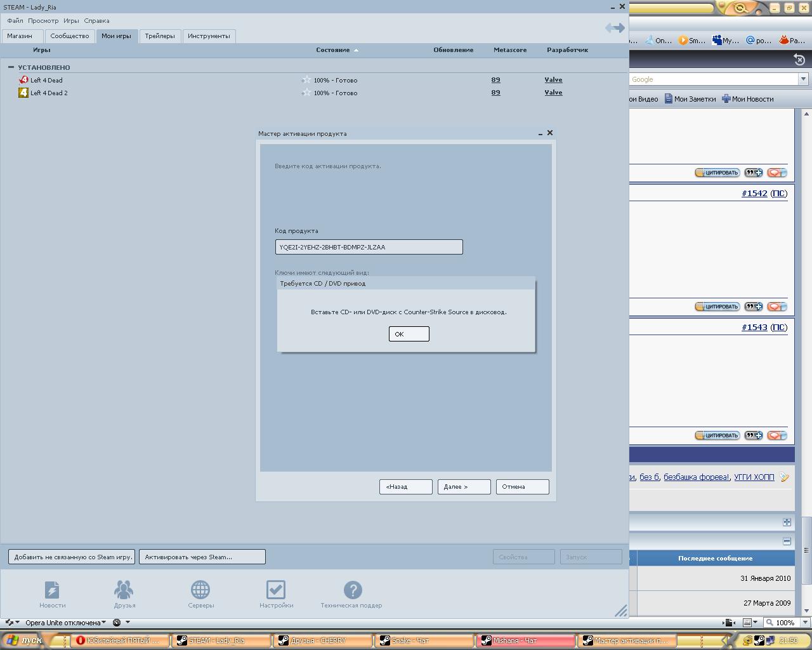
Task: Click the Мои Новости plus icon
Action: click(x=726, y=99)
